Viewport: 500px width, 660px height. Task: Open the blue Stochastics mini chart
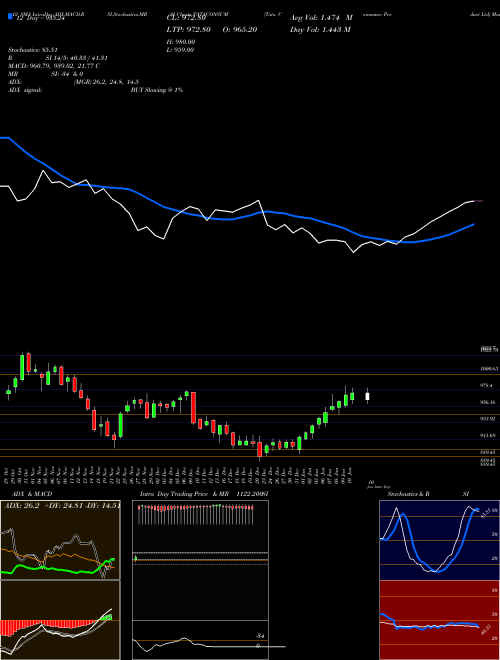[x=439, y=540]
